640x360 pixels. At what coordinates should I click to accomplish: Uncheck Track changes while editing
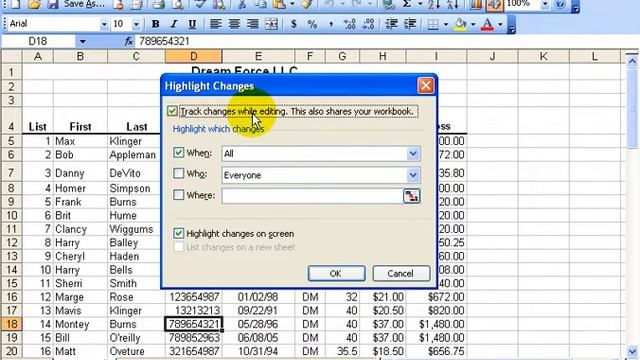(172, 111)
